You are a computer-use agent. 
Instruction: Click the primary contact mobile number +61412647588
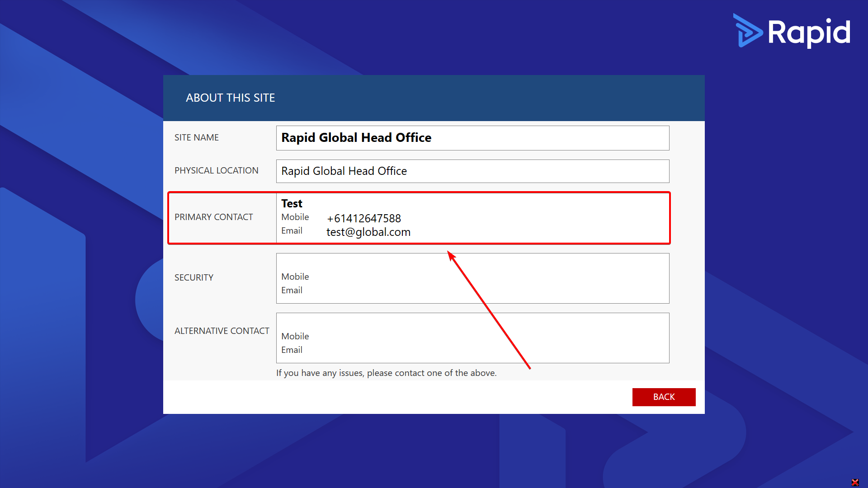(364, 218)
